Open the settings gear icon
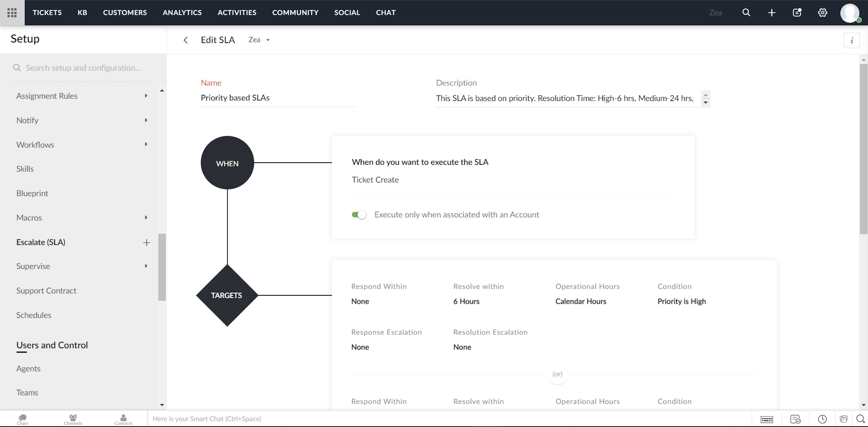Screen dimensions: 868x427 [x=822, y=13]
